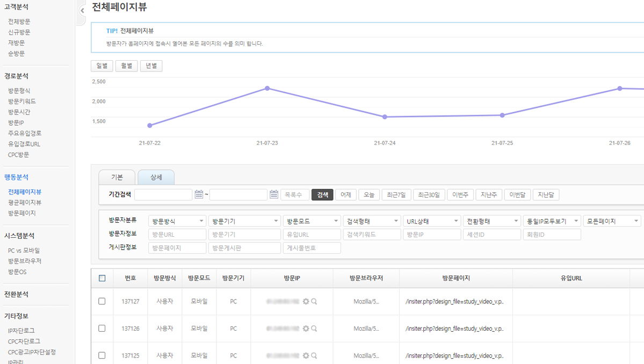The height and width of the screenshot is (364, 644).
Task: Click gear icon in row 137126
Action: [306, 329]
